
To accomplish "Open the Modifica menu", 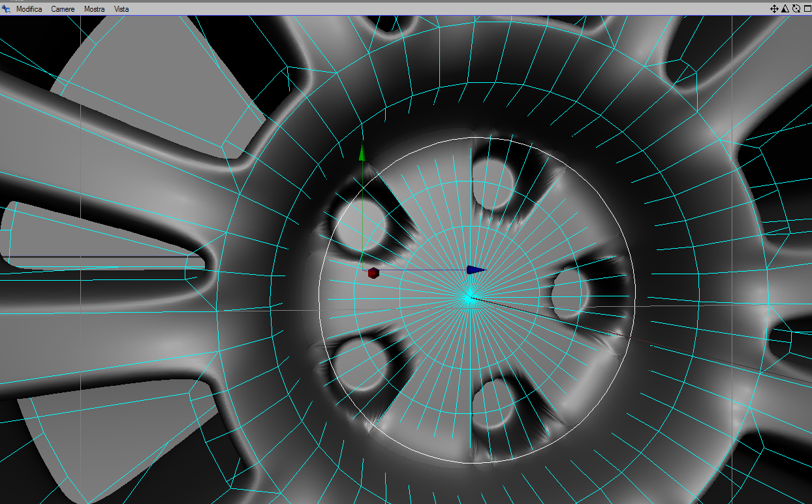I will (29, 9).
